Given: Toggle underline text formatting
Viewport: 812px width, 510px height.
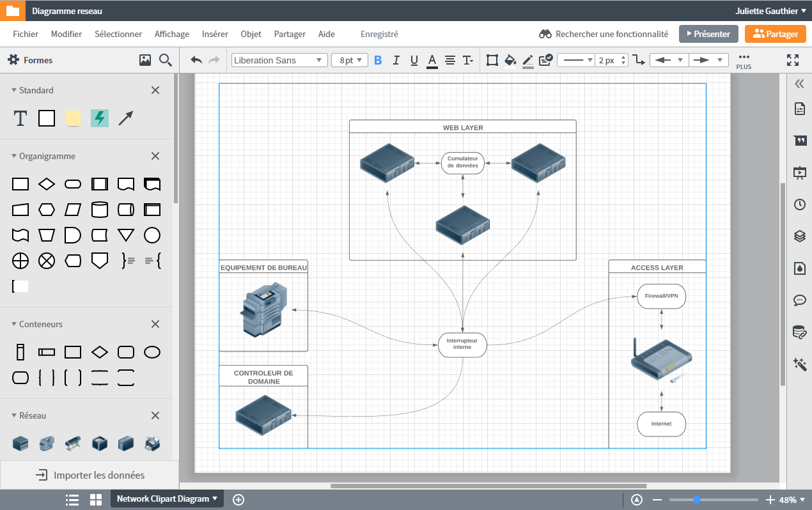Looking at the screenshot, I should pos(414,60).
